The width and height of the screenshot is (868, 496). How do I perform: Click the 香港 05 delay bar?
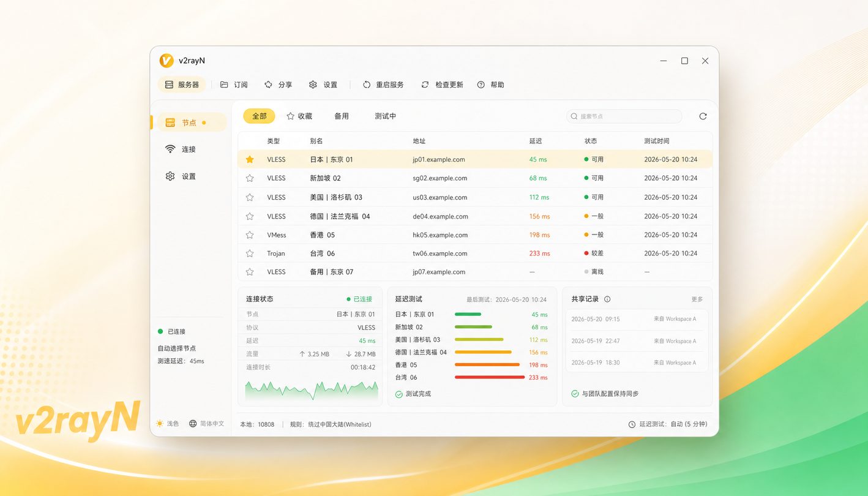tap(487, 365)
